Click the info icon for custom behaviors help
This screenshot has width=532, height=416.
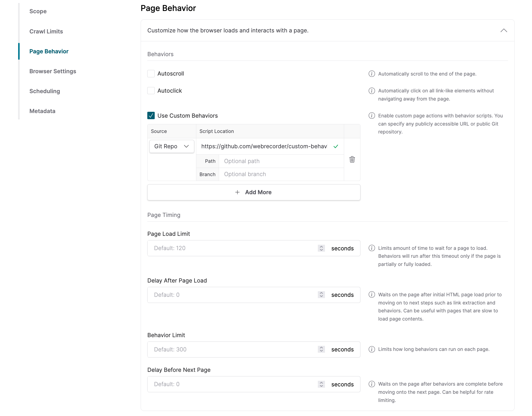[372, 116]
